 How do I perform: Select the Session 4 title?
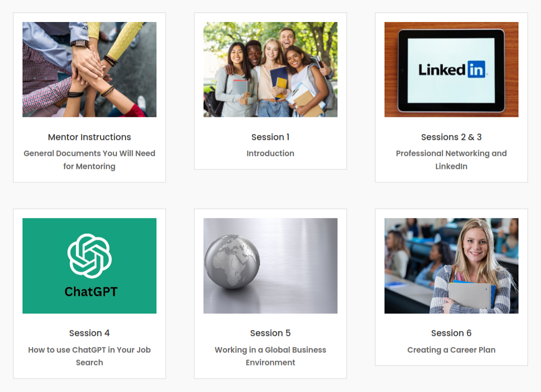[x=89, y=333]
